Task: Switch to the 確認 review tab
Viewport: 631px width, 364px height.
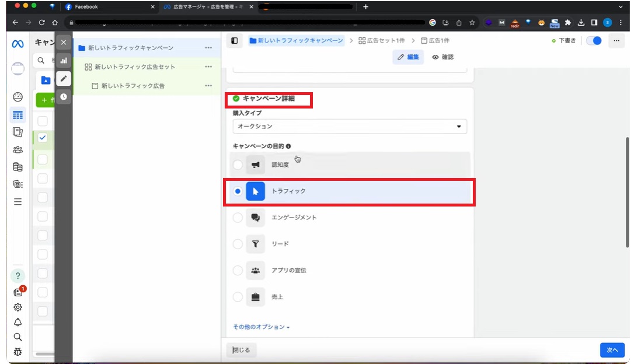Action: [x=442, y=57]
